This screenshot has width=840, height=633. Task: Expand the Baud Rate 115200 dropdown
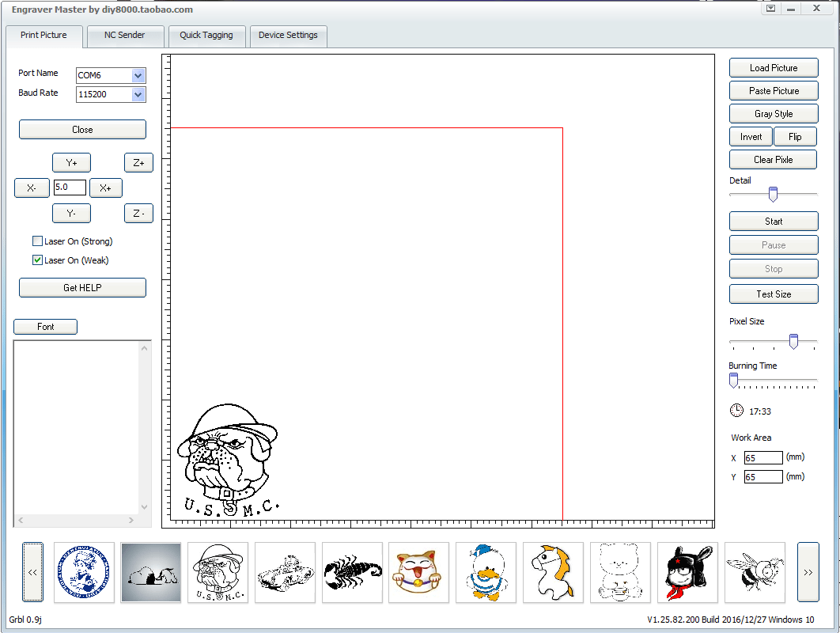pos(138,95)
